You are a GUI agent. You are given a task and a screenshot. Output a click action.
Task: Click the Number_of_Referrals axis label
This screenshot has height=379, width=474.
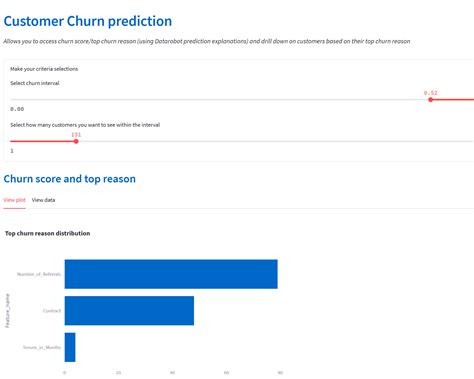point(39,274)
